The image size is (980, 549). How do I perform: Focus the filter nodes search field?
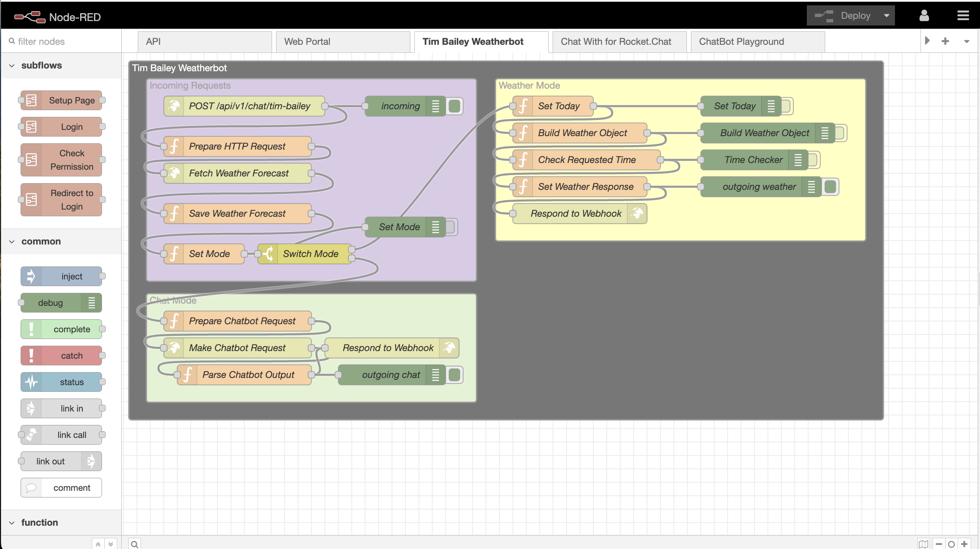[61, 41]
